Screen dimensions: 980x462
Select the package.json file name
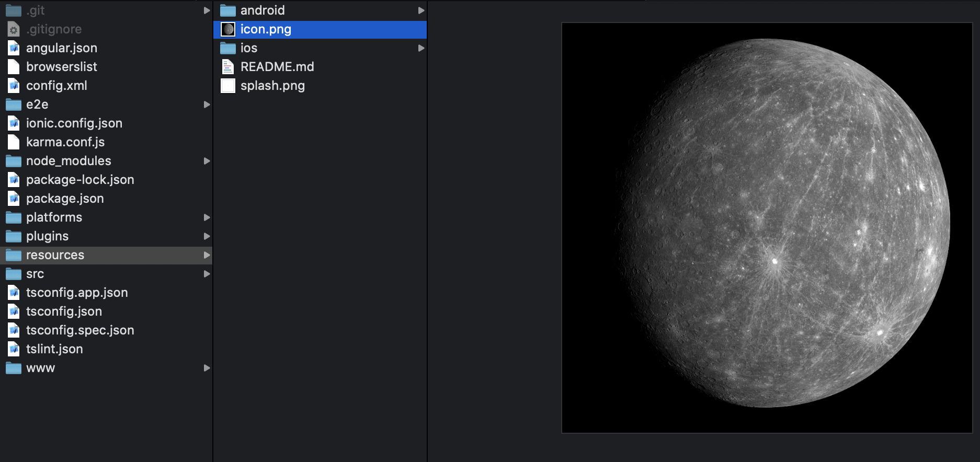(65, 199)
